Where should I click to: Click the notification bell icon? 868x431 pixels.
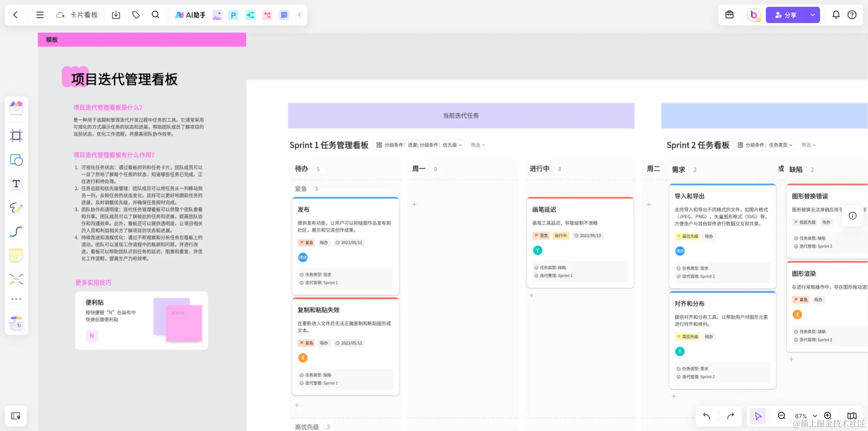pos(836,14)
